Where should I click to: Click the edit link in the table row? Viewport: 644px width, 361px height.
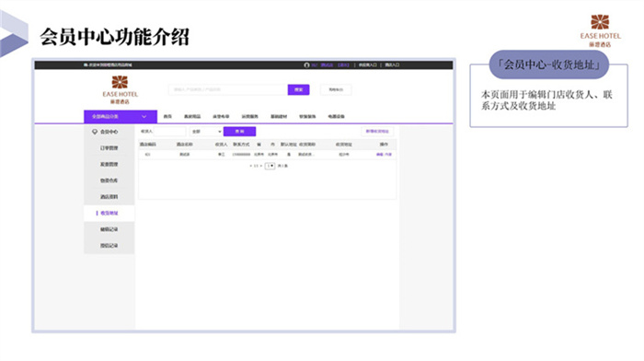pyautogui.click(x=379, y=155)
